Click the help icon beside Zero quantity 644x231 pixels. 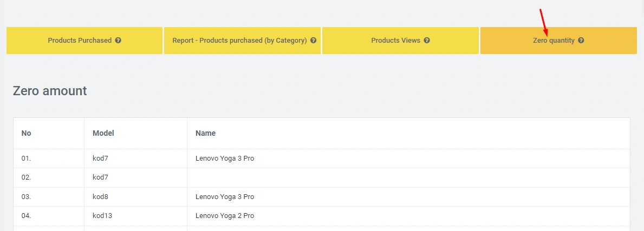click(581, 41)
